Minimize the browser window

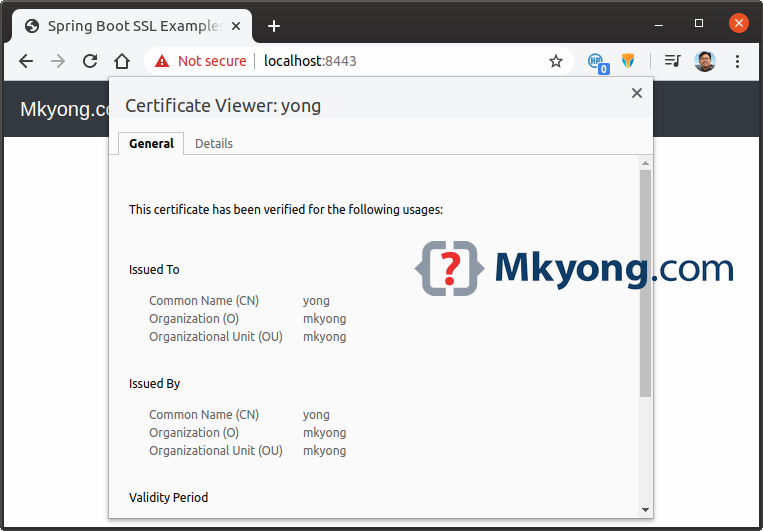(x=659, y=23)
